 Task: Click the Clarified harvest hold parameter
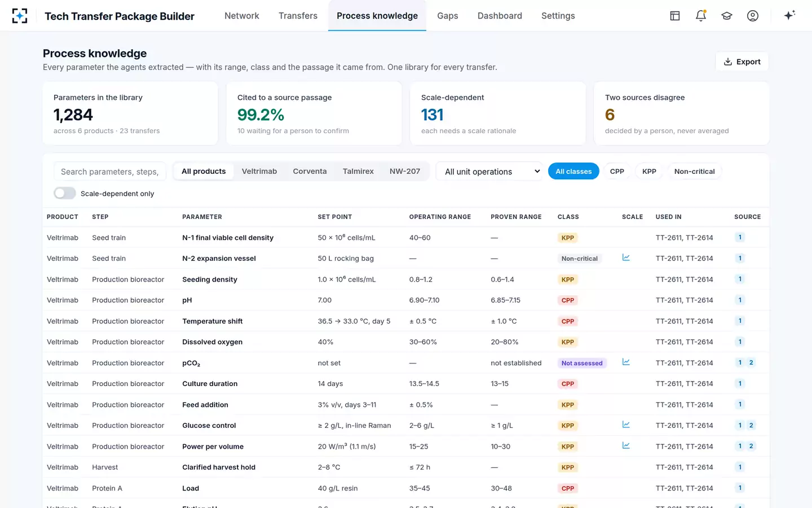(219, 467)
